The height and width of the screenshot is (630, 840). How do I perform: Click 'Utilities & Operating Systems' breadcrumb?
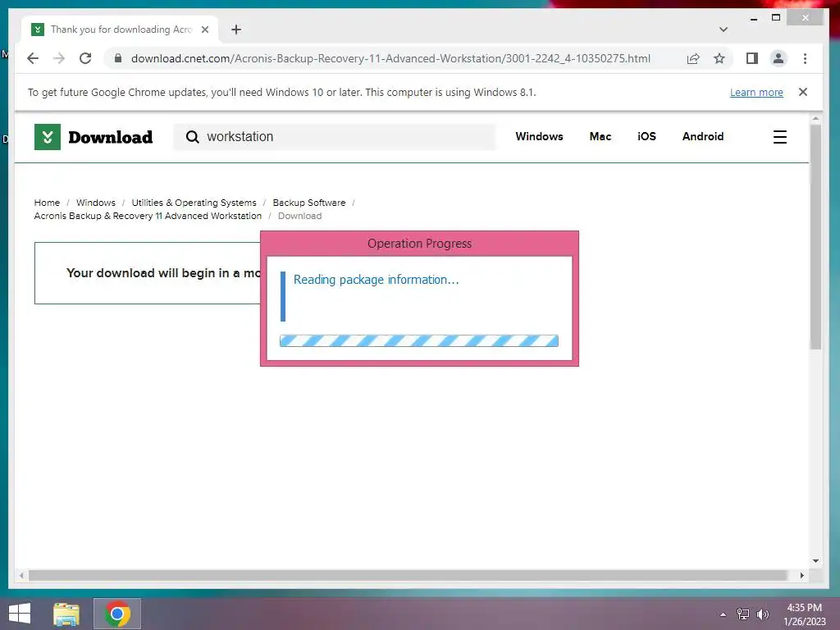(x=194, y=203)
